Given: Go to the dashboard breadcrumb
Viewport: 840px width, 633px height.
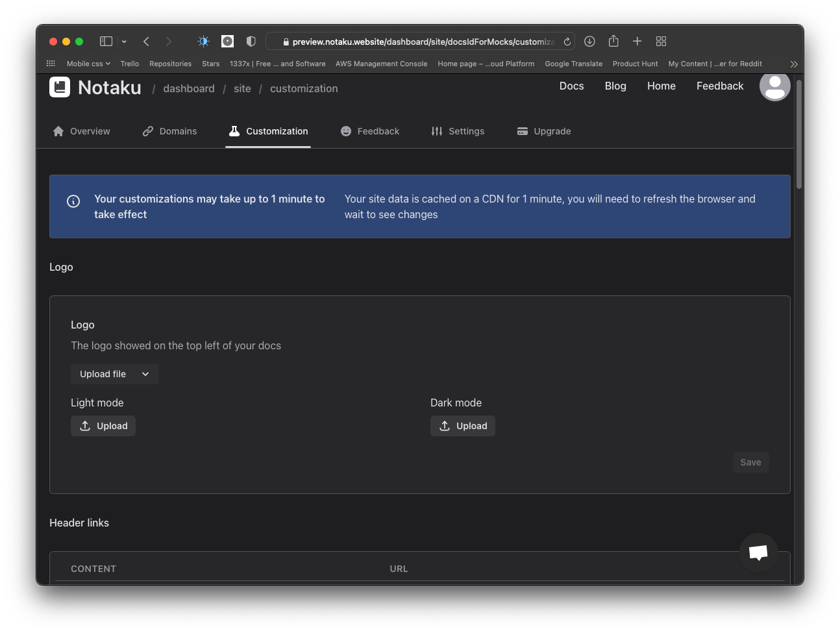Looking at the screenshot, I should (x=189, y=88).
